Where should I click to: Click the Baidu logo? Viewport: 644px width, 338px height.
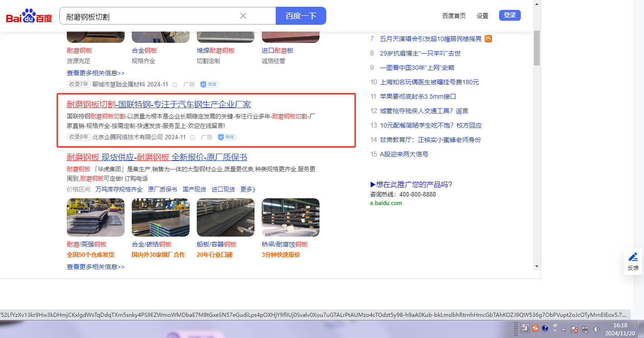pyautogui.click(x=29, y=17)
